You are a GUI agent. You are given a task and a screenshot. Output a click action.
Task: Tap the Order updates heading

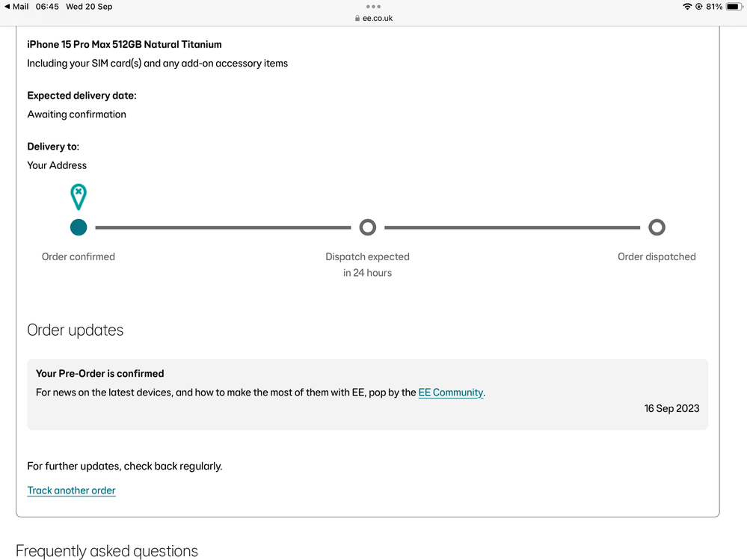[76, 330]
